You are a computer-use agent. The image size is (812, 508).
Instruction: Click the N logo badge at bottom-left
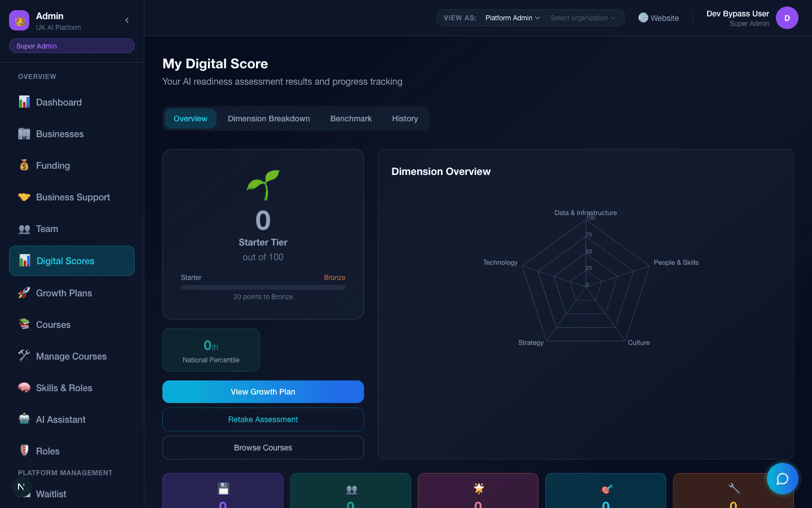(x=21, y=487)
